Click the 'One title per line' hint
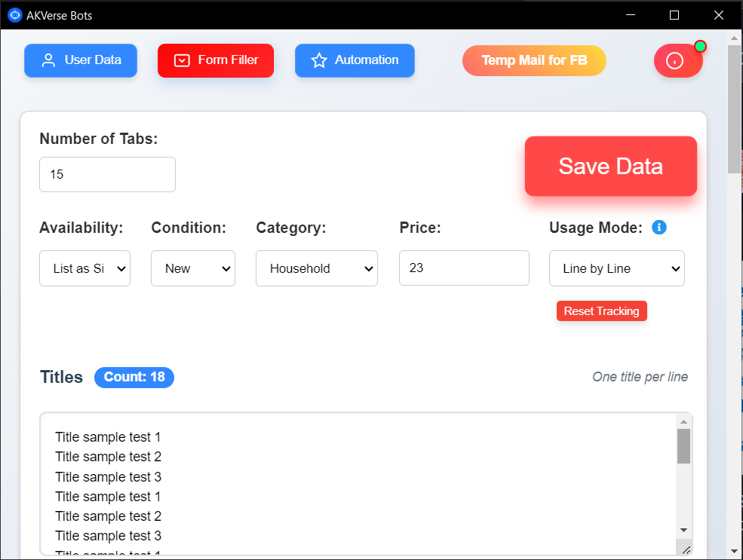 [x=640, y=377]
